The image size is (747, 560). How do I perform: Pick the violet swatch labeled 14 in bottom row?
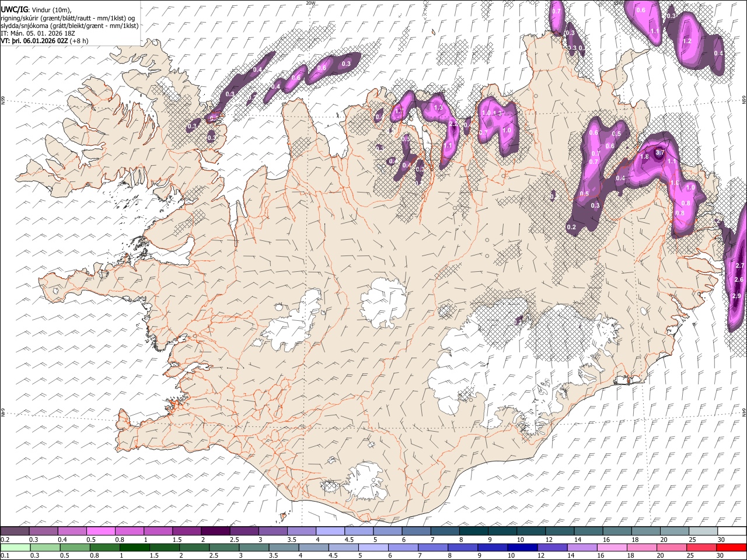click(582, 547)
